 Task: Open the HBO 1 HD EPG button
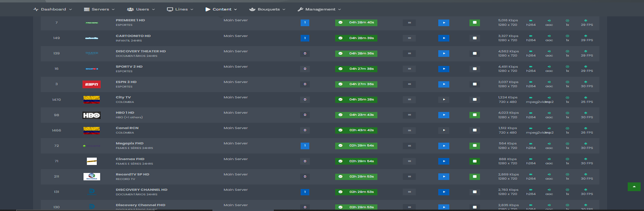475,115
